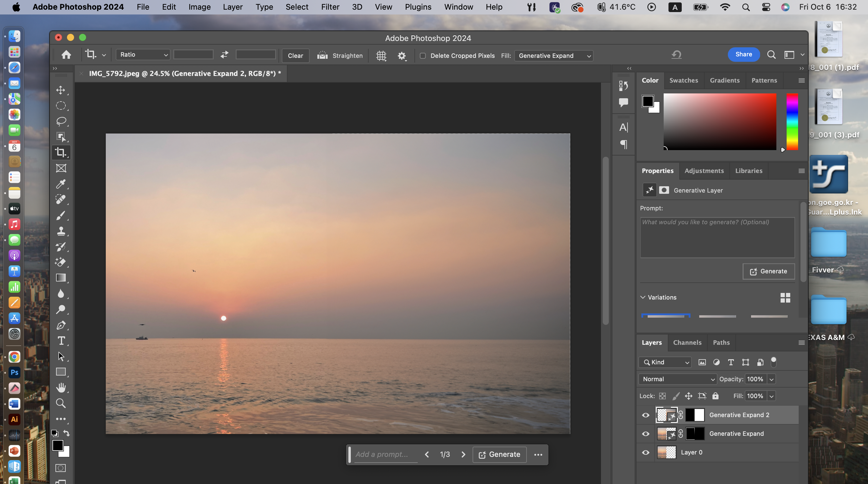Enable Delete Cropped Pixels checkbox
The height and width of the screenshot is (484, 868).
[423, 56]
